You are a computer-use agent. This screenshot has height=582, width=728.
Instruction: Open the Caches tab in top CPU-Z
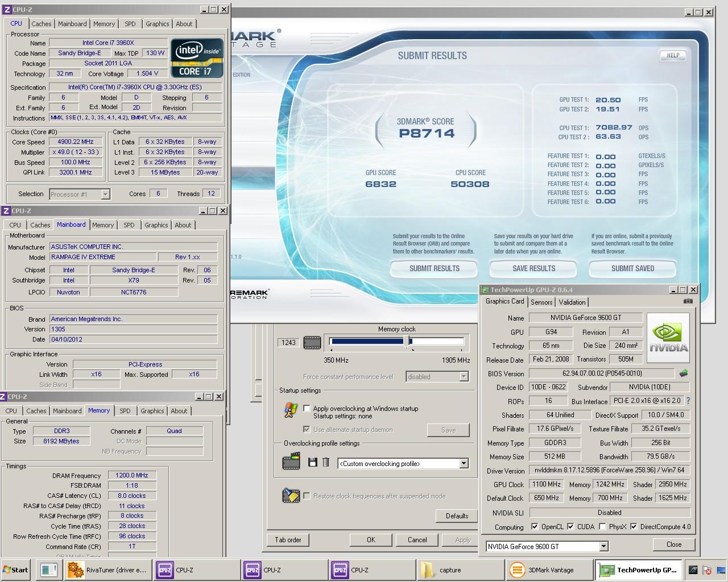click(x=42, y=24)
